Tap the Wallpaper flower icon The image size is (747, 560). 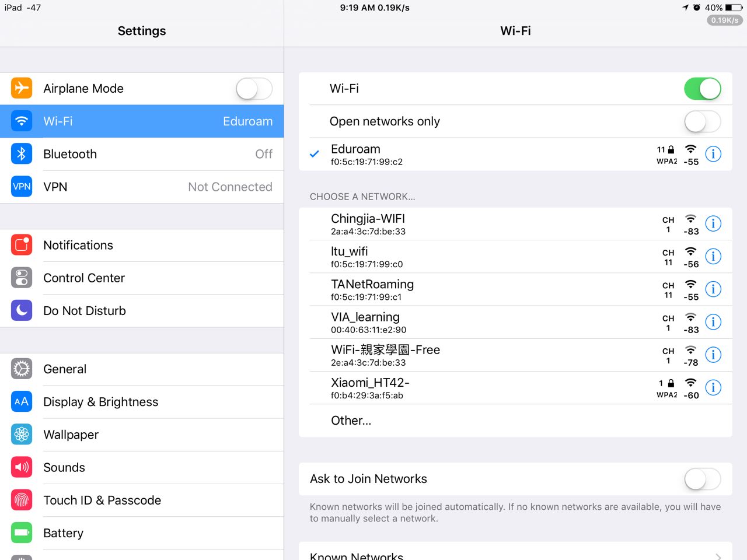(22, 434)
